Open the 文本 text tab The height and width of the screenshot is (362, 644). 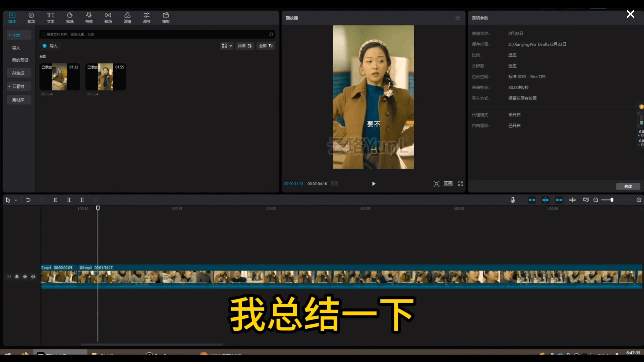point(51,18)
